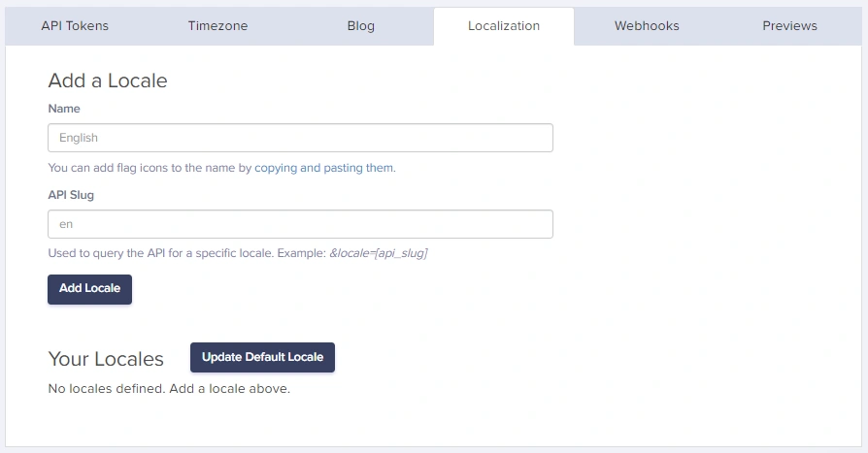This screenshot has height=453, width=868.
Task: Click the '&locale=[api_slug]' example text
Action: tap(378, 254)
